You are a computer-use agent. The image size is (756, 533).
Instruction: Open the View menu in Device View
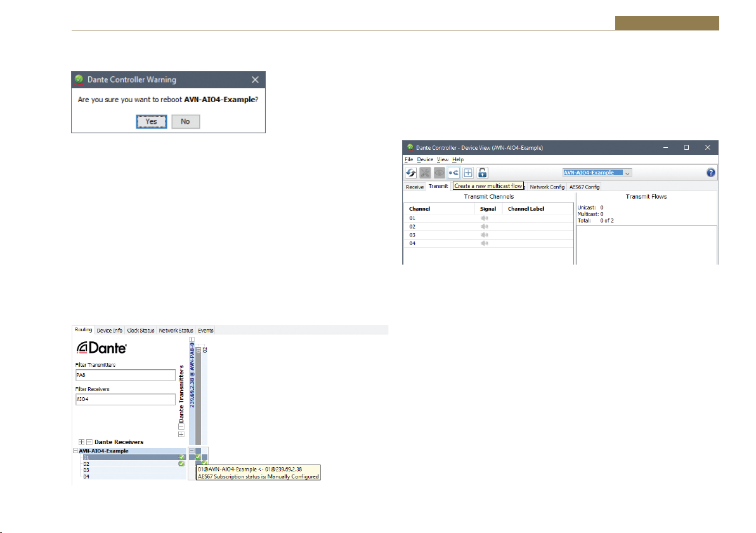[443, 160]
